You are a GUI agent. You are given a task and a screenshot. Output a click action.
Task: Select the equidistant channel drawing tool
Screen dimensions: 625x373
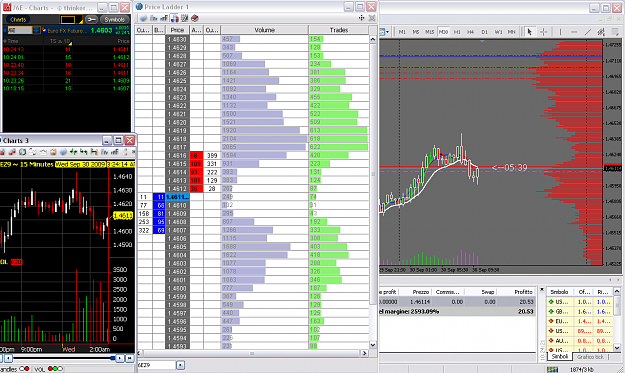[601, 32]
